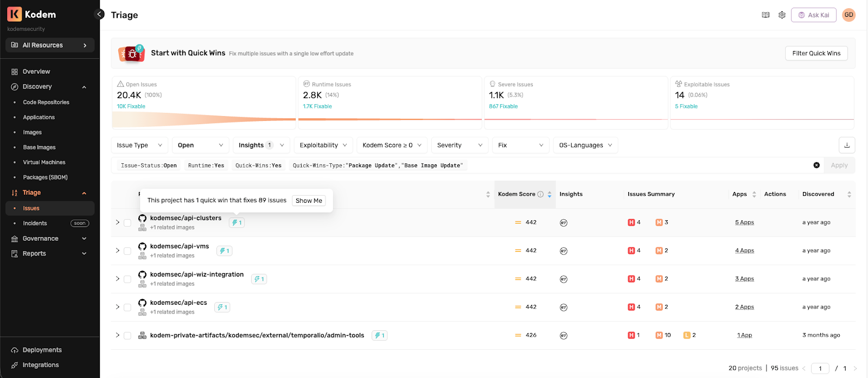This screenshot has width=868, height=378.
Task: Open the Exploitability dropdown
Action: pyautogui.click(x=323, y=145)
